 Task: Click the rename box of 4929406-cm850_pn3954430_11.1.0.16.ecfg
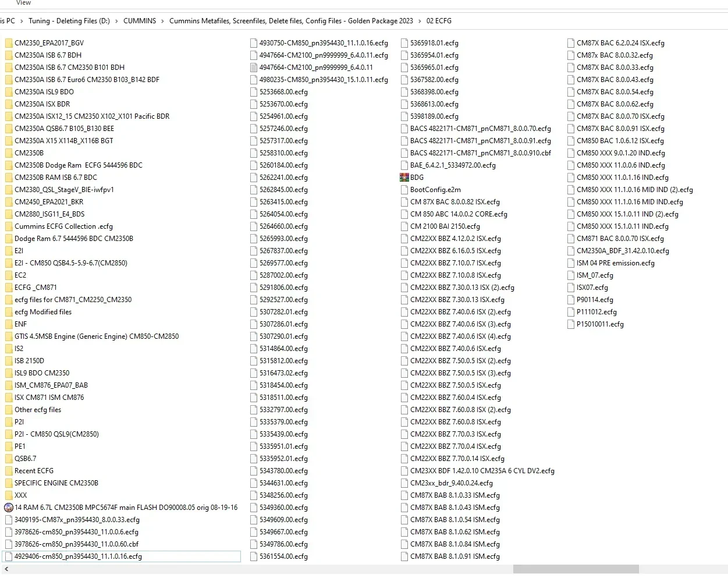pyautogui.click(x=122, y=556)
